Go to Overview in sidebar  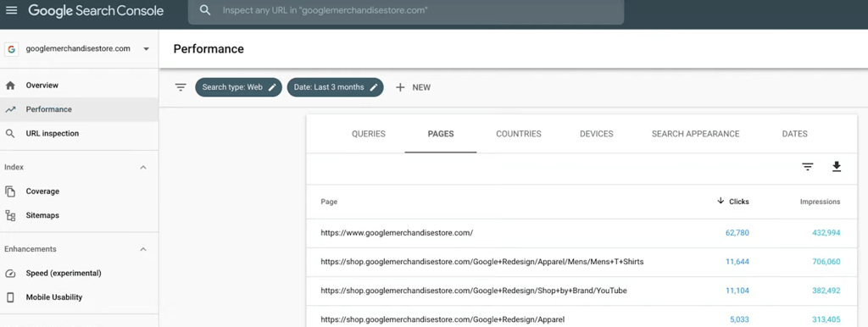pos(79,86)
